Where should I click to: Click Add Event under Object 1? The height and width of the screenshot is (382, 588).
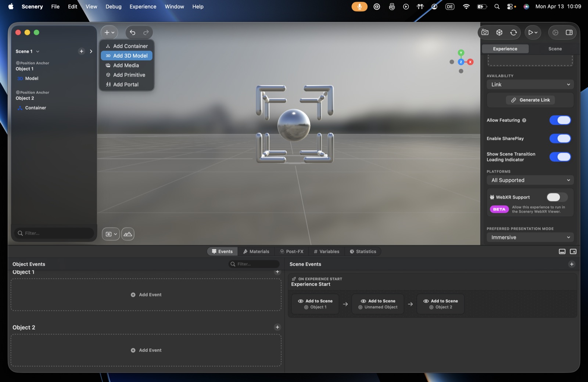pos(146,295)
